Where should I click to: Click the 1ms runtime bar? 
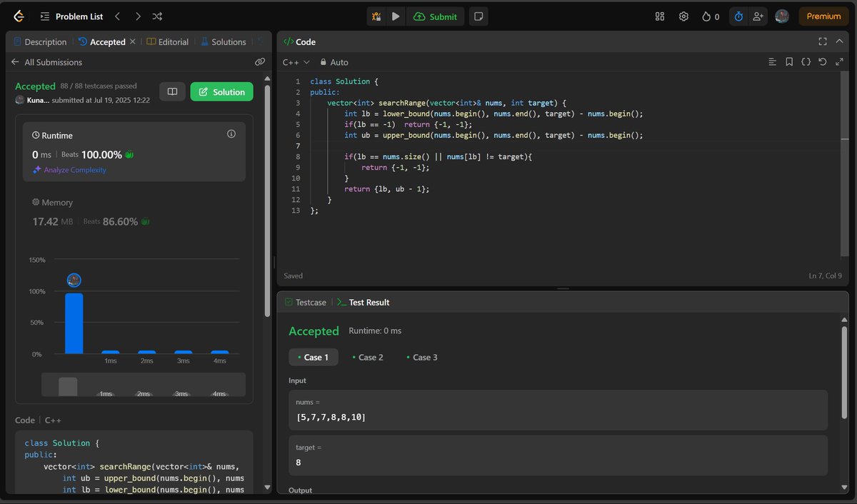point(110,352)
